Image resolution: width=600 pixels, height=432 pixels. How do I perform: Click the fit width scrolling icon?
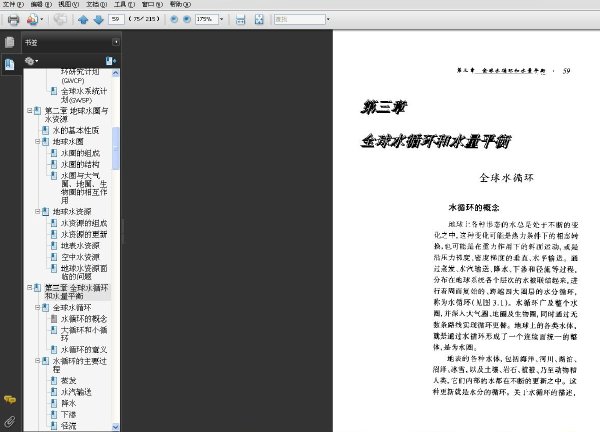(240, 19)
